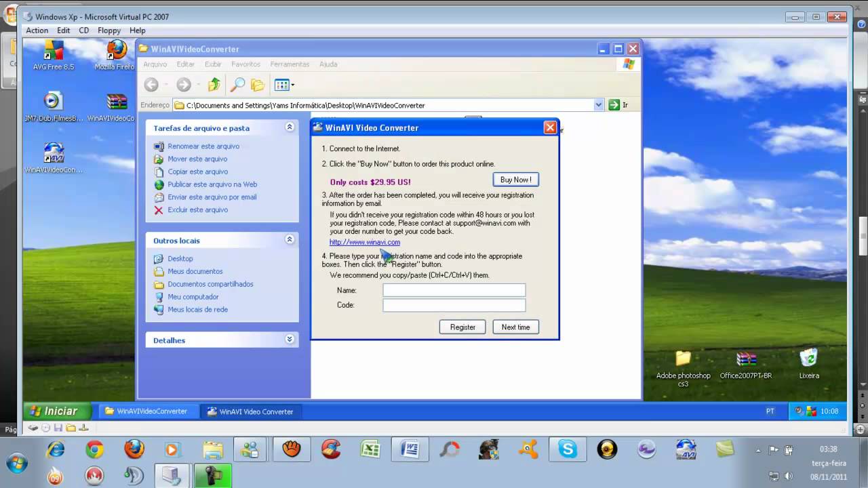The height and width of the screenshot is (488, 868).
Task: Show hidden icons in the Windows 7 tray
Action: [758, 449]
